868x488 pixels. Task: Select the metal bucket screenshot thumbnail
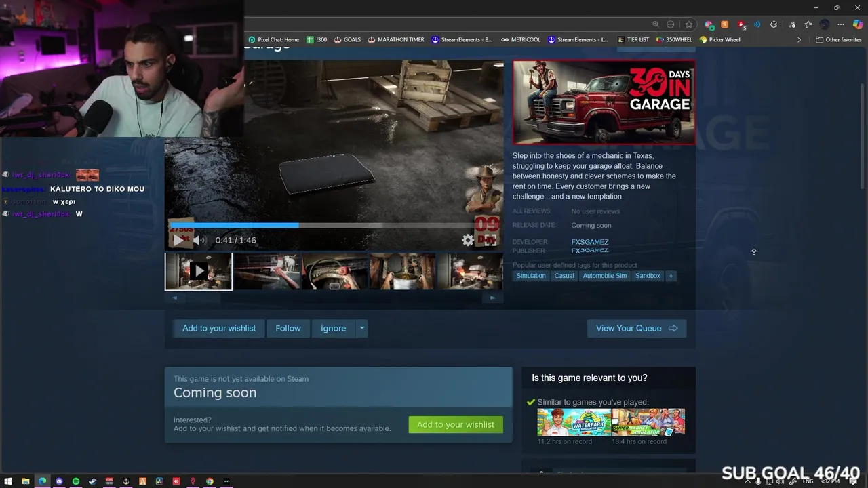coord(402,271)
